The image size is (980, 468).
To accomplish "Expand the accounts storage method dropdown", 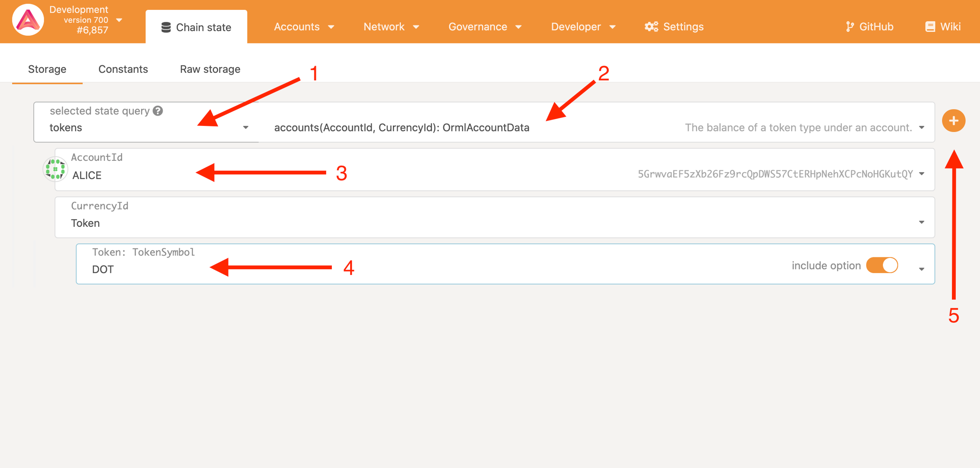I will tap(921, 128).
